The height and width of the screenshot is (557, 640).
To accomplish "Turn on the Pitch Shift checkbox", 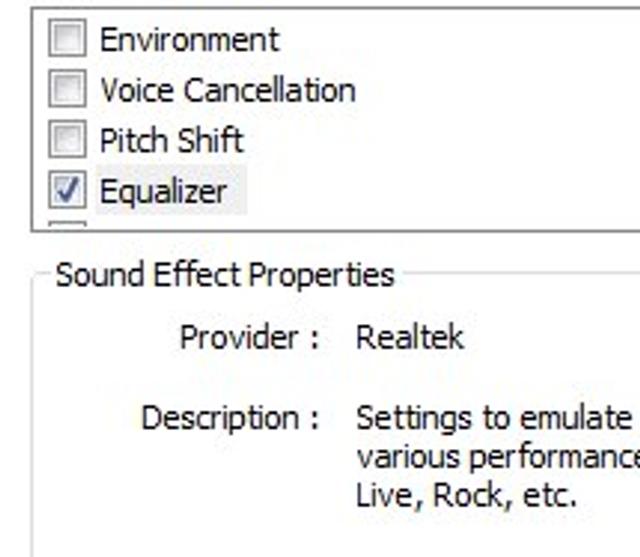I will (x=67, y=140).
